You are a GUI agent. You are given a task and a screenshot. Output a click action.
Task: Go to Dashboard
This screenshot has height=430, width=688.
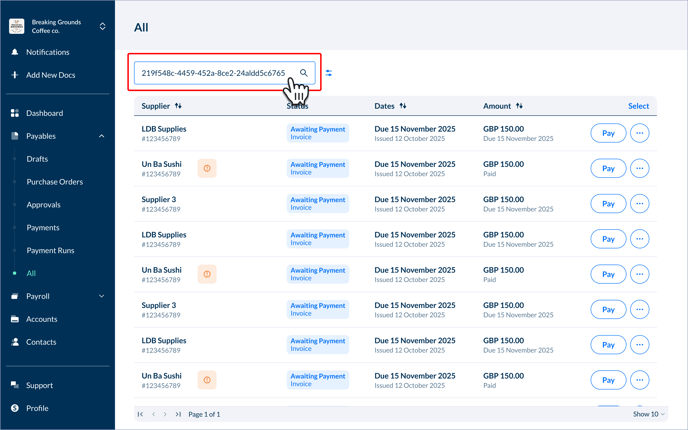tap(44, 113)
